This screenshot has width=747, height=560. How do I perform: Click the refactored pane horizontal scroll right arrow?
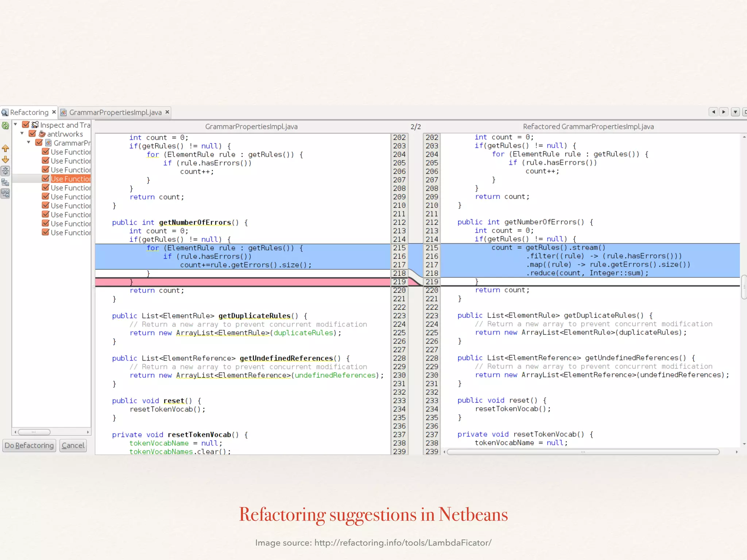737,452
